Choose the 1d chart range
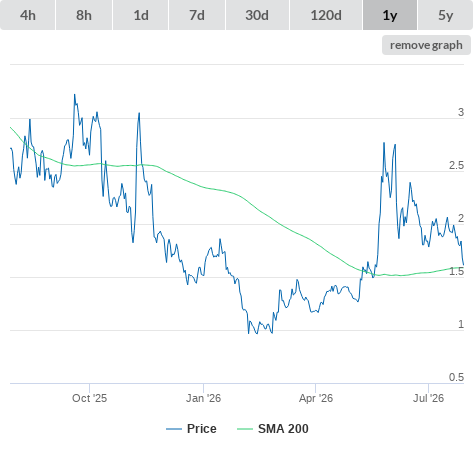The image size is (474, 455). (x=141, y=15)
